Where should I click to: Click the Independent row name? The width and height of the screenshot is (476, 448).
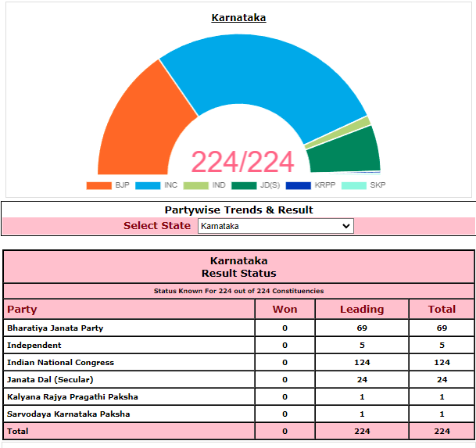coord(34,346)
